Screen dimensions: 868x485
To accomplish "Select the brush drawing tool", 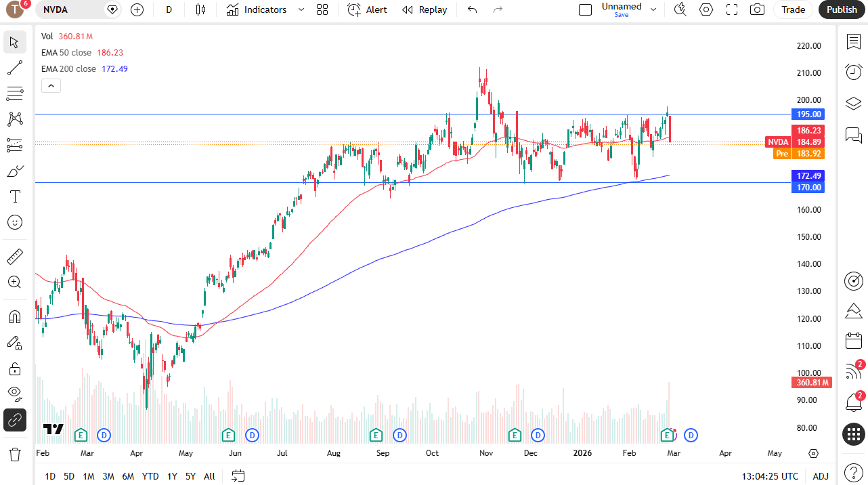I will [14, 171].
